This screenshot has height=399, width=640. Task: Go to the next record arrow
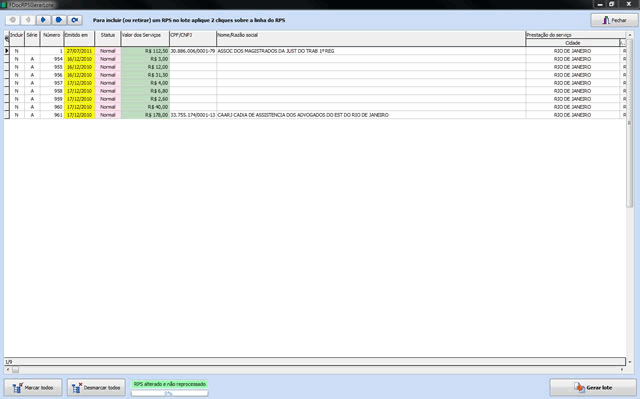point(43,20)
